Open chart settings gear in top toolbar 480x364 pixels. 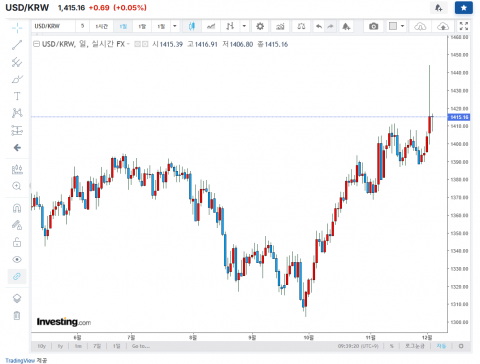tap(260, 26)
